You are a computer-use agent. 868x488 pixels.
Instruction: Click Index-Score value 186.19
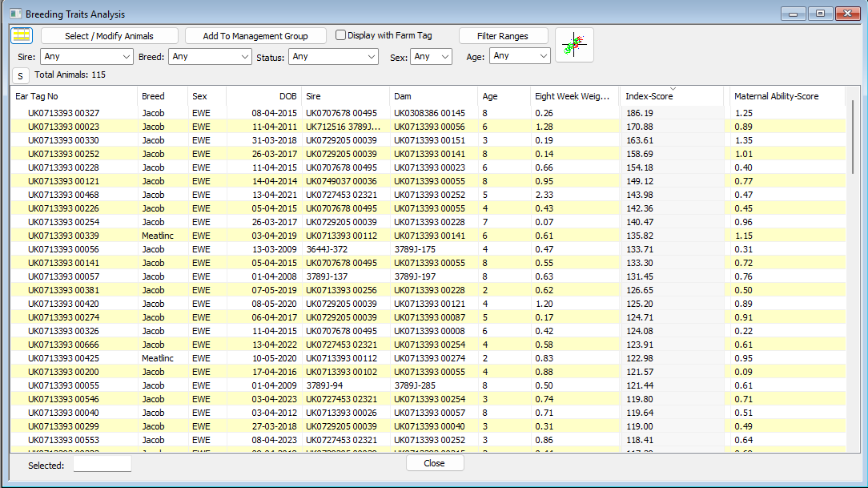[x=639, y=113]
